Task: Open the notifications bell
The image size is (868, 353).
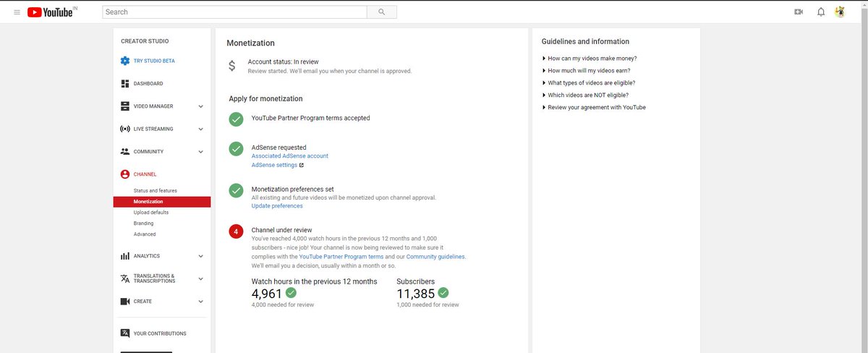Action: click(x=820, y=12)
